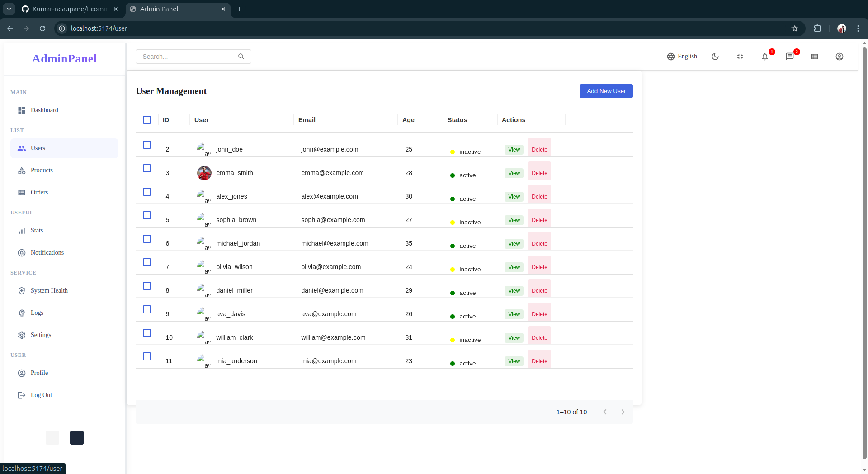Toggle dark mode moon icon

coord(715,57)
